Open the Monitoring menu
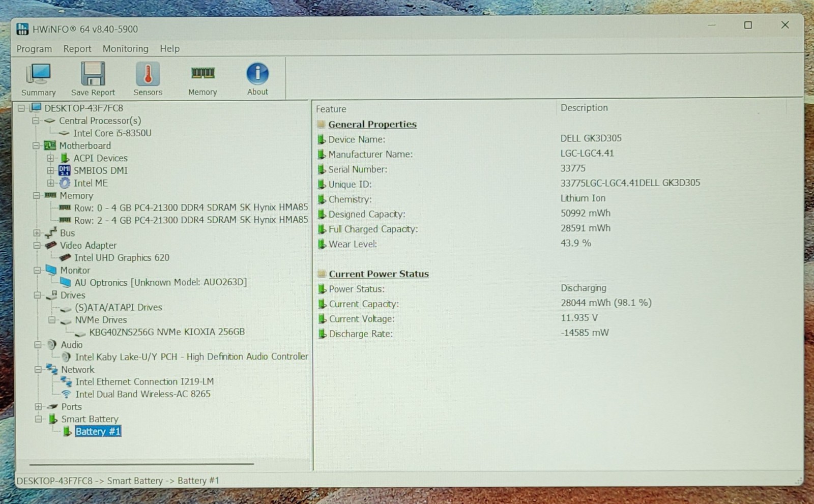The height and width of the screenshot is (504, 814). coord(126,49)
